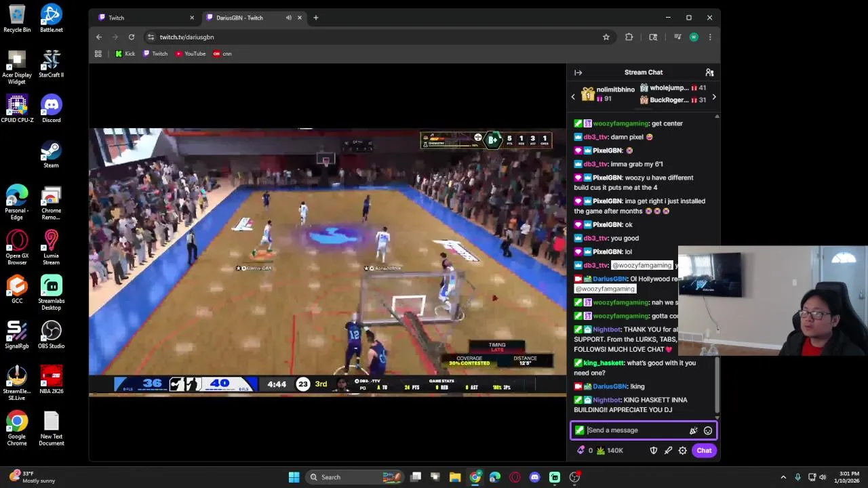Open the cnn bookmark

point(222,54)
